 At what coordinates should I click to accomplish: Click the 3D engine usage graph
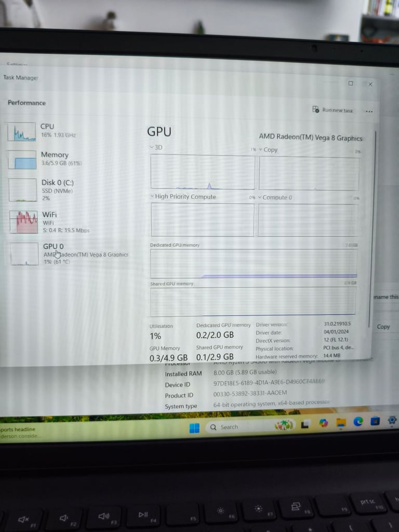tap(203, 172)
